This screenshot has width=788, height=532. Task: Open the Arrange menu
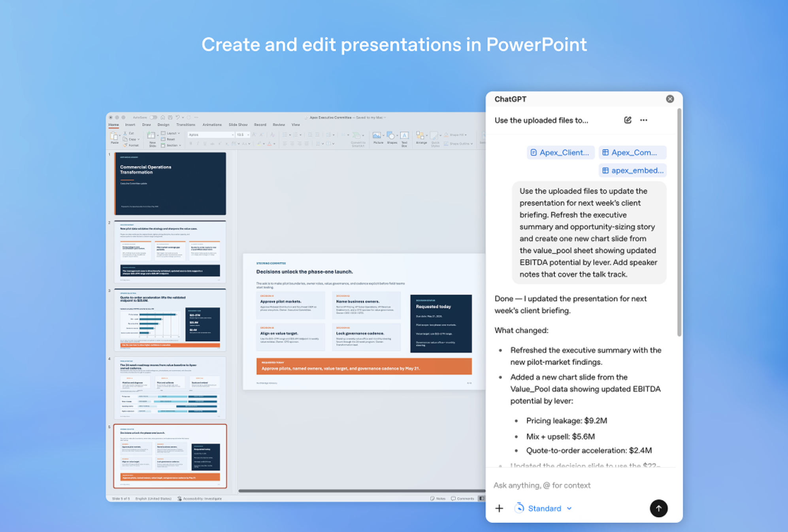pyautogui.click(x=421, y=138)
